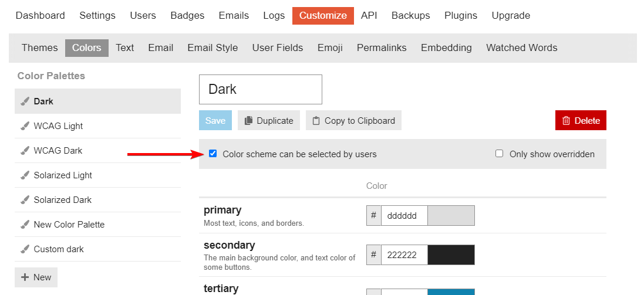Switch to the Email sub-tab

tap(161, 48)
